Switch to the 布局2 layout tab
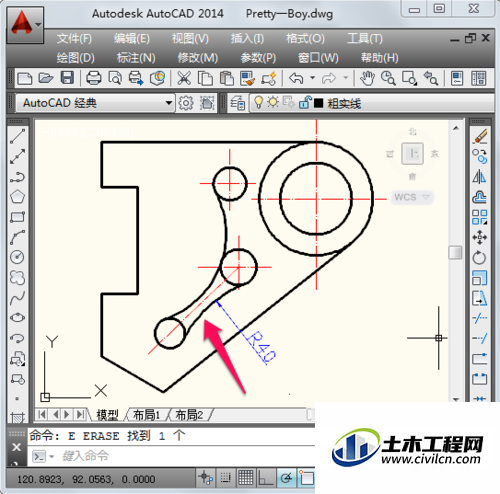500x494 pixels. tap(189, 415)
